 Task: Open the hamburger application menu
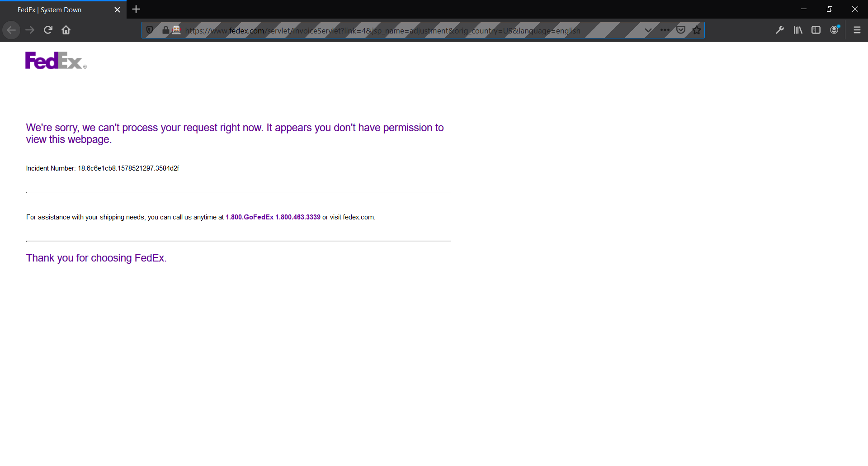click(x=857, y=30)
